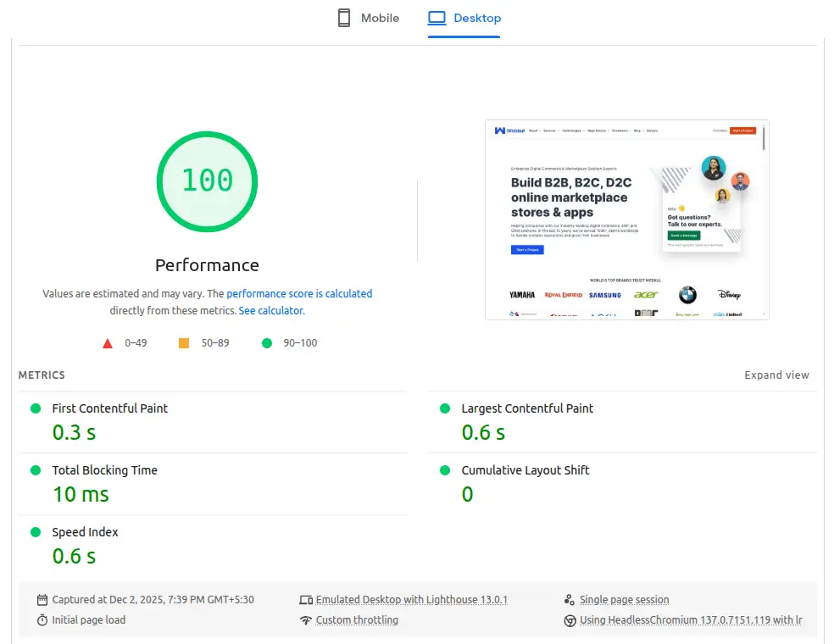Click the calendar icon beside Captured at
The image size is (834, 644).
pos(42,600)
